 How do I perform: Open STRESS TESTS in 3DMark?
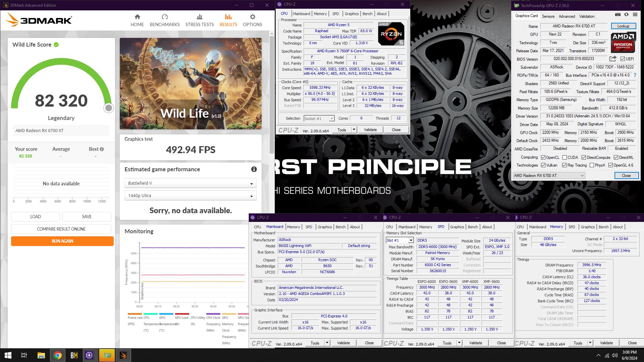pos(200,20)
